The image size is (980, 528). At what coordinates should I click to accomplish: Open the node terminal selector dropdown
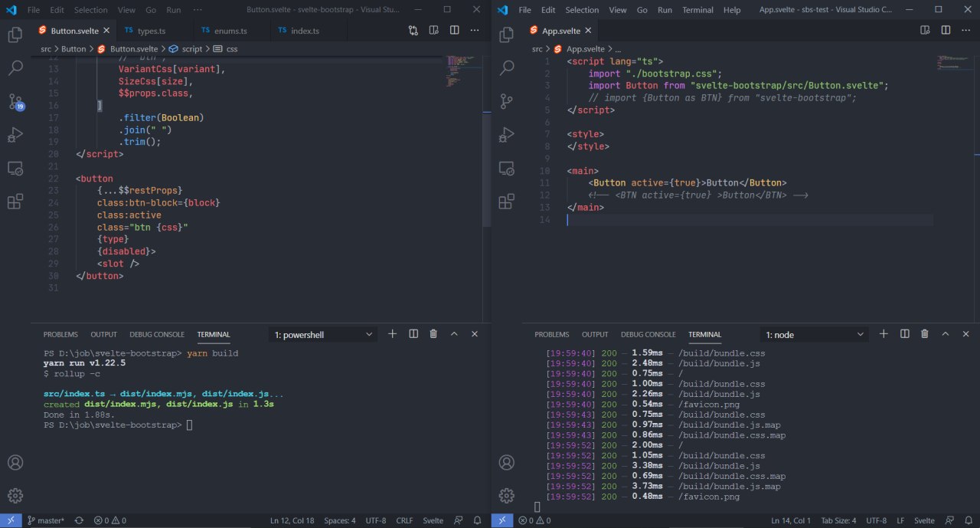coord(815,335)
